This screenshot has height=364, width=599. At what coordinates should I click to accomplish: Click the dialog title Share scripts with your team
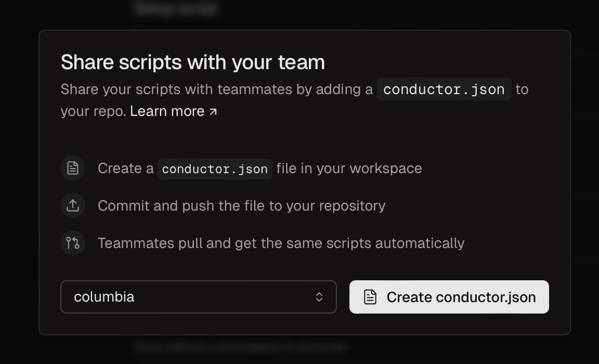click(193, 62)
